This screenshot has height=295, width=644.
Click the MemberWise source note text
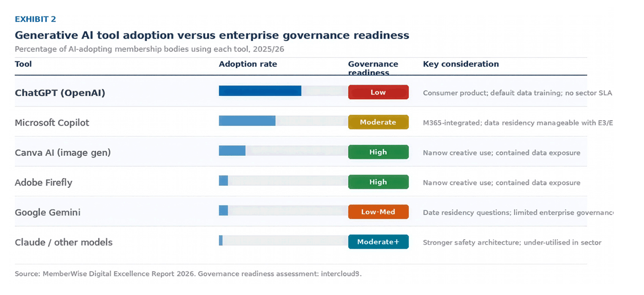pyautogui.click(x=188, y=274)
